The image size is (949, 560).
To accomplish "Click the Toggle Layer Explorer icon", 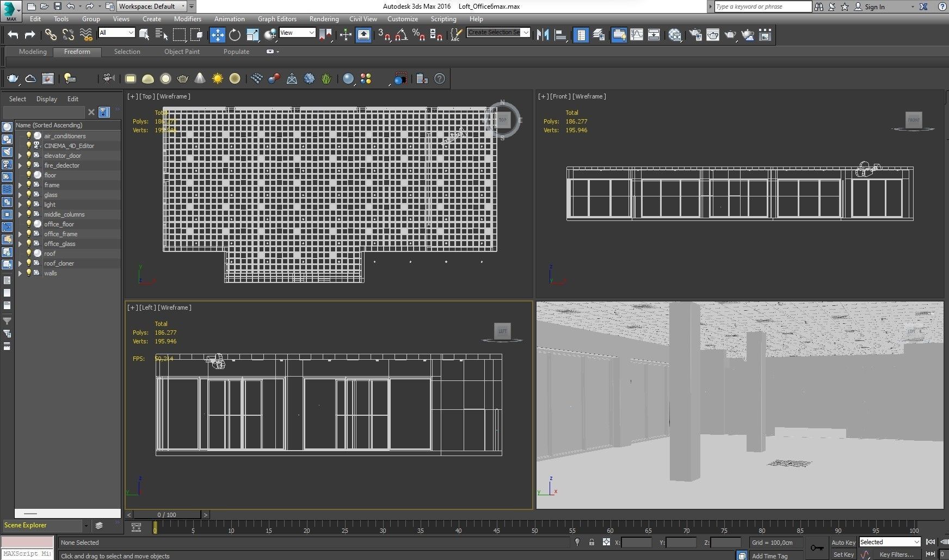I will point(599,35).
